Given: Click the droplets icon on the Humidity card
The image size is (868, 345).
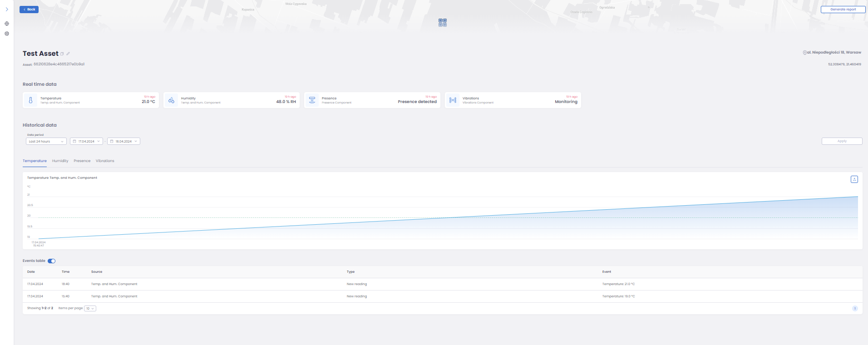Looking at the screenshot, I should (171, 100).
